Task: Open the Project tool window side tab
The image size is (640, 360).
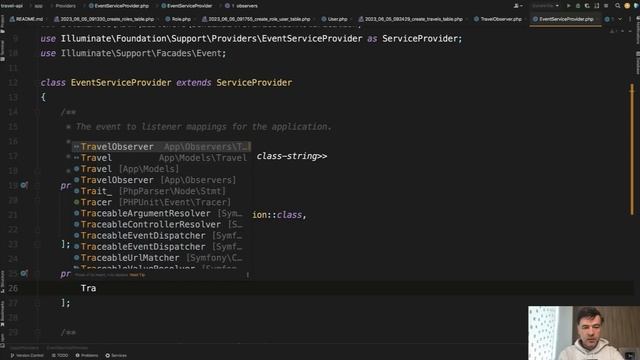Action: point(3,25)
